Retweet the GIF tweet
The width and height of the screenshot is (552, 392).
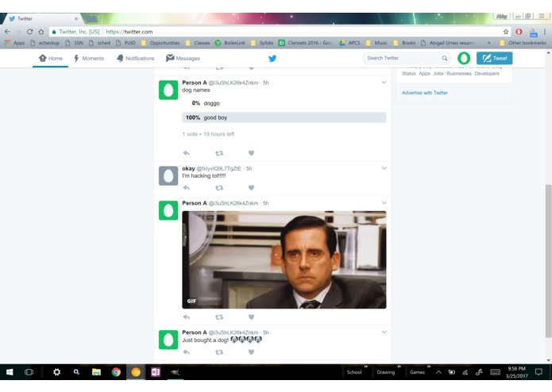coord(219,317)
